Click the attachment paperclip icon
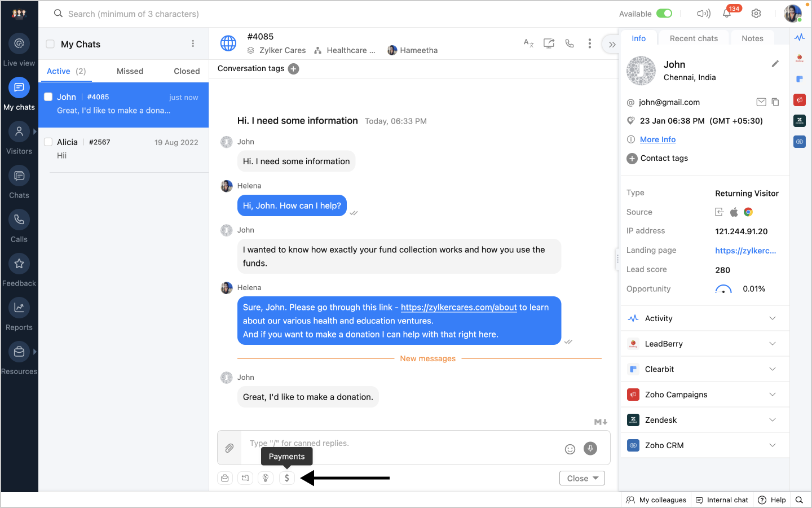The image size is (812, 508). (x=230, y=448)
